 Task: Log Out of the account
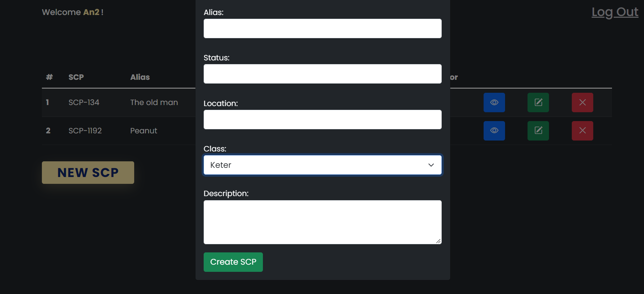pyautogui.click(x=615, y=12)
